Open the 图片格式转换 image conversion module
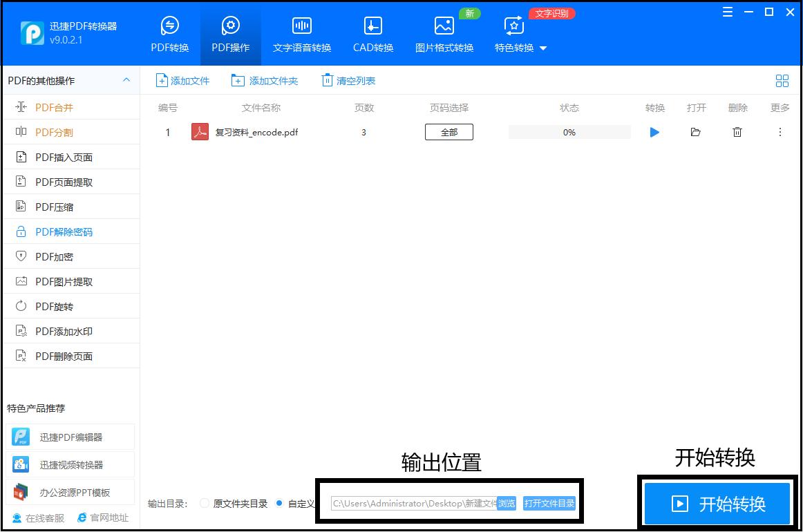 pos(444,33)
